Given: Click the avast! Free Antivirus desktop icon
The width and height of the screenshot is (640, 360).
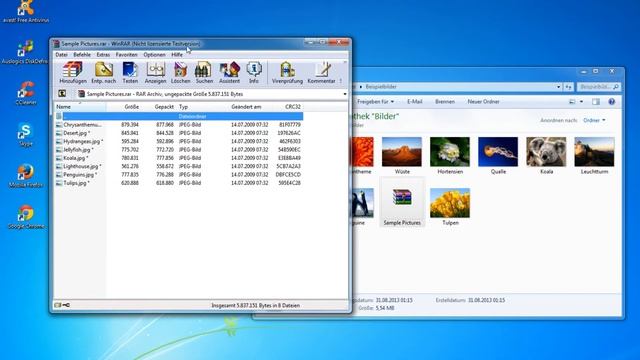Looking at the screenshot, I should tap(26, 12).
